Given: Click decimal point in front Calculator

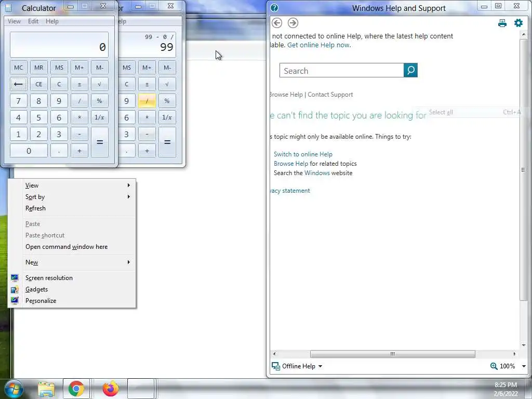Looking at the screenshot, I should 59,151.
